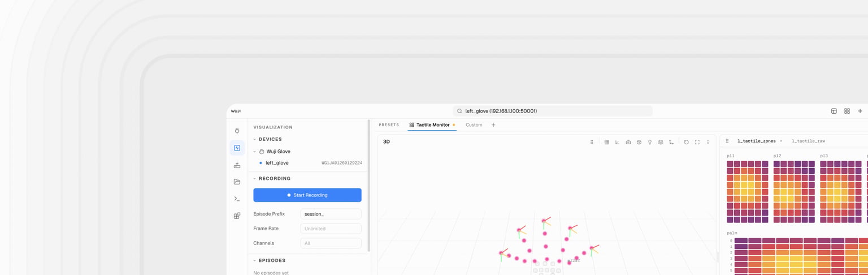Image resolution: width=868 pixels, height=275 pixels.
Task: Close the l_tactile_zones tab
Action: tap(781, 141)
